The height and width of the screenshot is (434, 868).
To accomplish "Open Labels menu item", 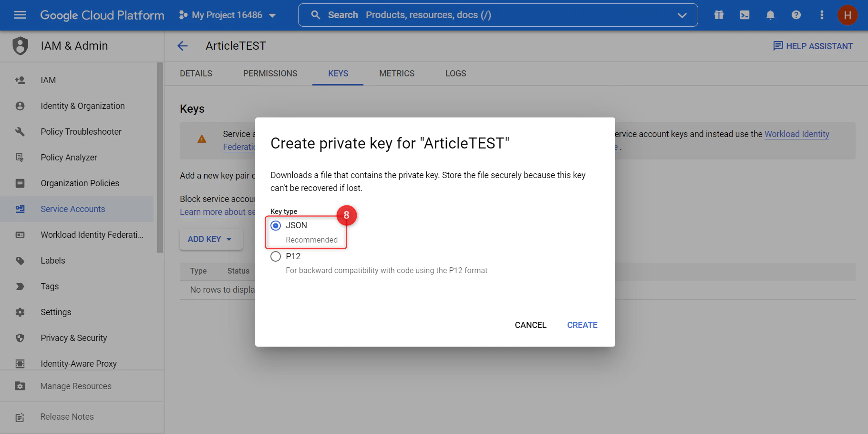I will click(53, 261).
